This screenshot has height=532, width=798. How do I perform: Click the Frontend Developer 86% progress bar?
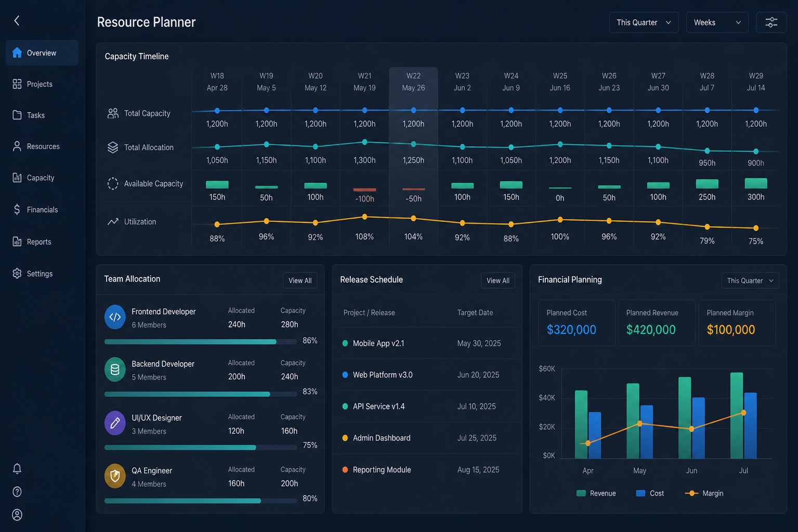click(x=201, y=342)
